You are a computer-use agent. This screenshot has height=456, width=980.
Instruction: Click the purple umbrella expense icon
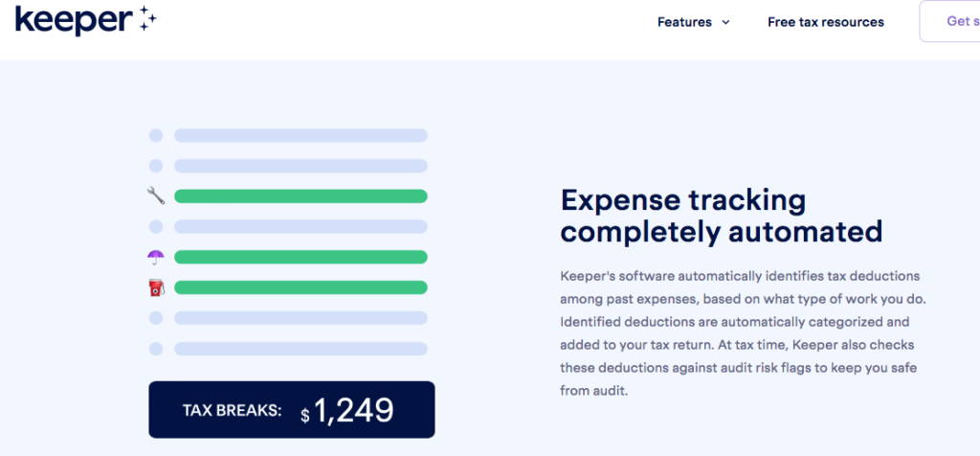pyautogui.click(x=156, y=257)
